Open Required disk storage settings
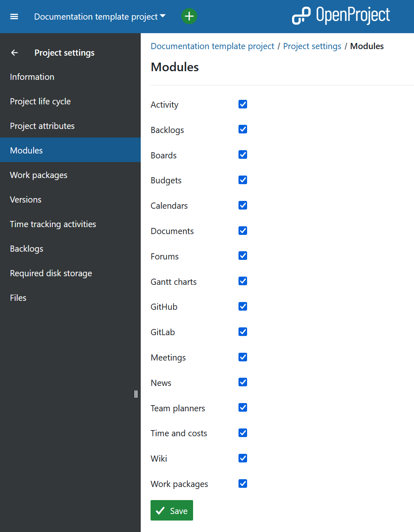This screenshot has width=414, height=532. coord(70,273)
